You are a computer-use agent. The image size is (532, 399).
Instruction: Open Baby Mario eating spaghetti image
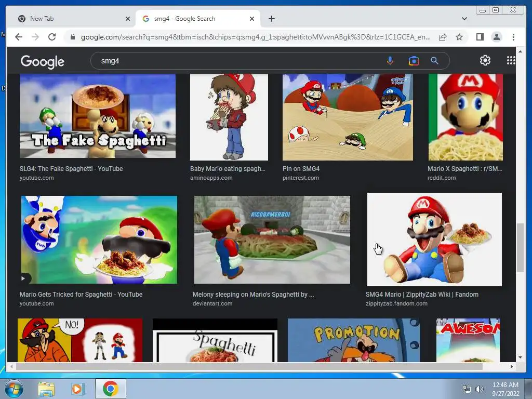click(x=229, y=117)
